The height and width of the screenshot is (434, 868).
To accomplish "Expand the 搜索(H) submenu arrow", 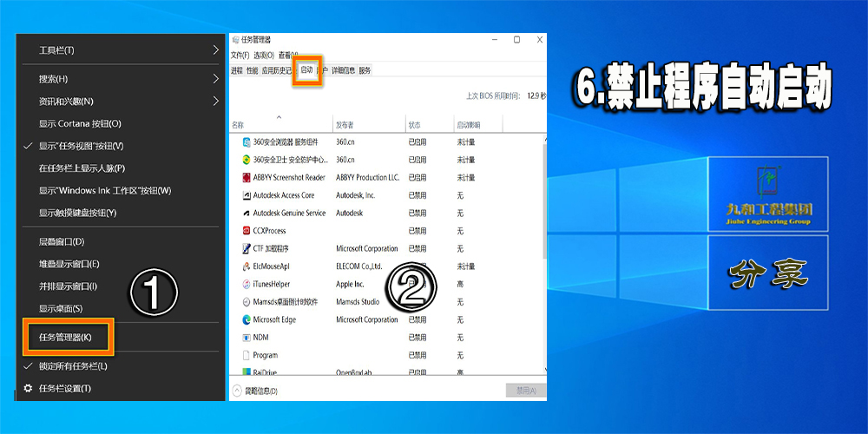I will coord(216,79).
